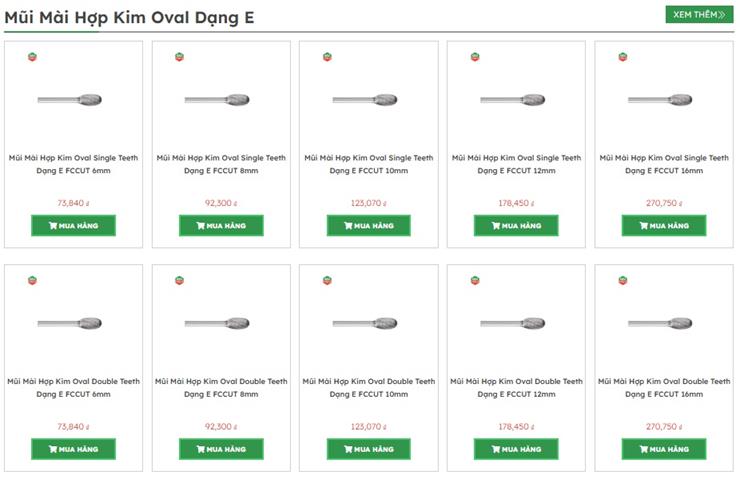Click brand badge on Double Teeth 16mm card

[622, 281]
